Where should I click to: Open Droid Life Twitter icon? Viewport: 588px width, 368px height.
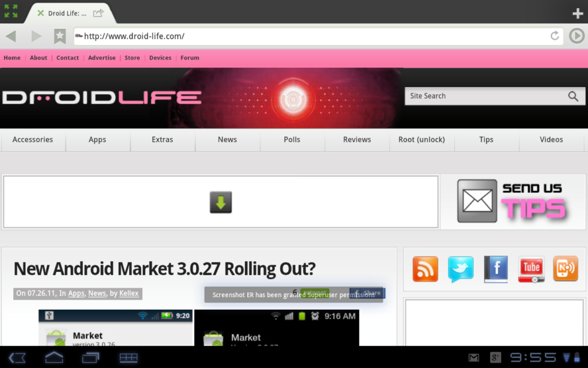(461, 269)
